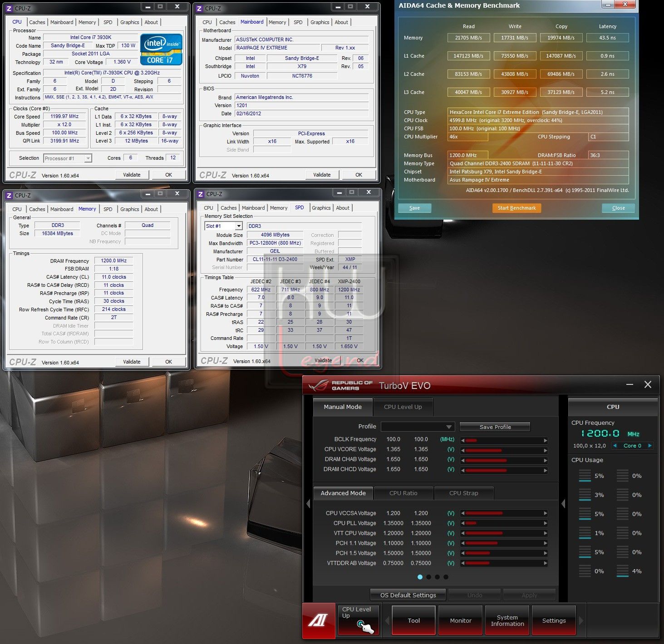Select the Manual Mode tab
Screen dimensions: 664x644
click(x=343, y=407)
